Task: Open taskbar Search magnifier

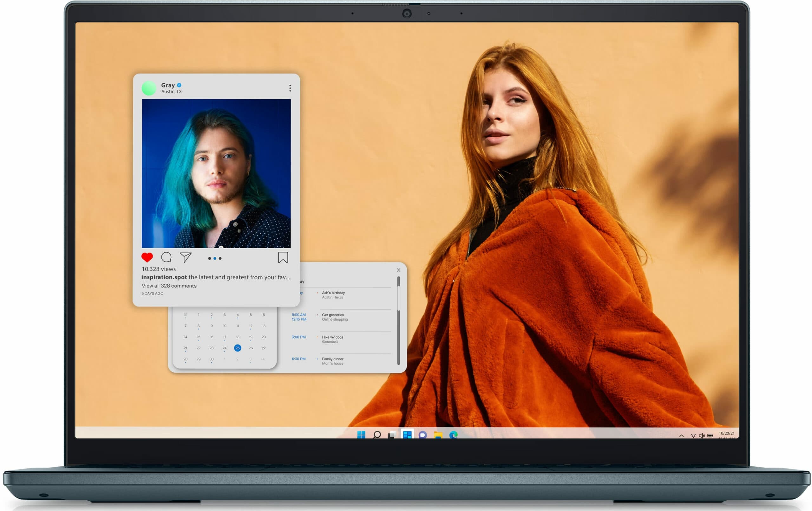Action: click(377, 435)
